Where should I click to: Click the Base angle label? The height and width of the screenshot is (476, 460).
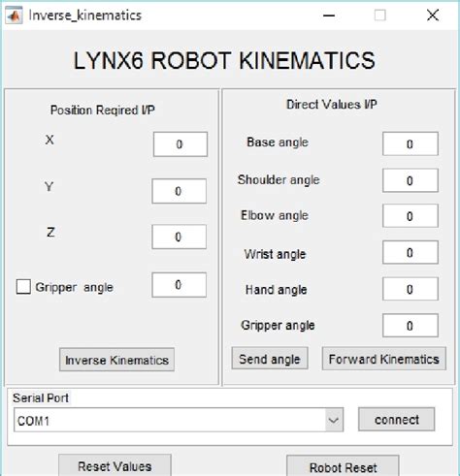click(x=278, y=143)
